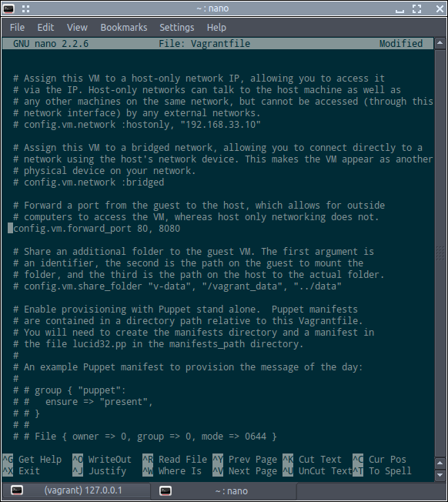This screenshot has height=502, width=448.
Task: Open the Edit menu
Action: (45, 28)
